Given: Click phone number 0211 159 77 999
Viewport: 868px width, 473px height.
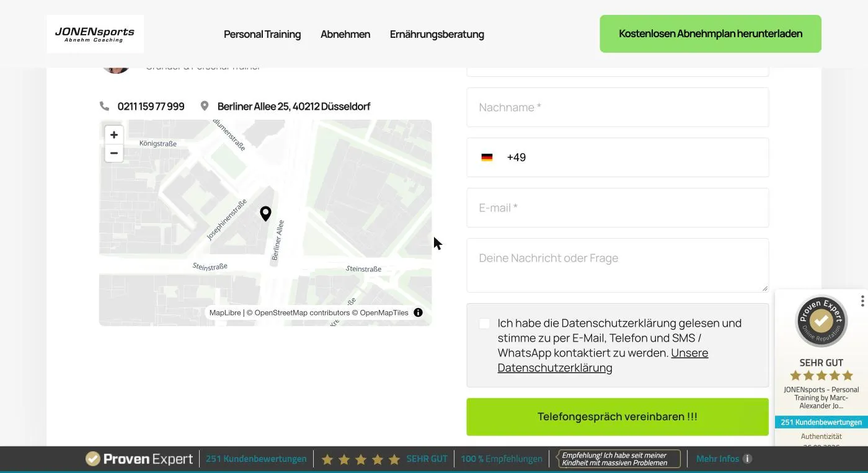Looking at the screenshot, I should click(151, 107).
